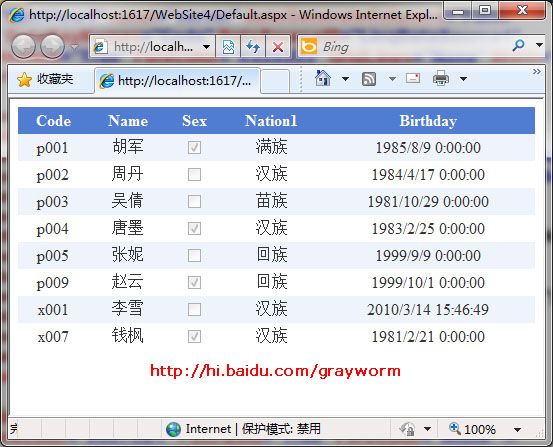Click the Sex checkbox for p004
Viewport: 553px width, 447px height.
[x=194, y=228]
